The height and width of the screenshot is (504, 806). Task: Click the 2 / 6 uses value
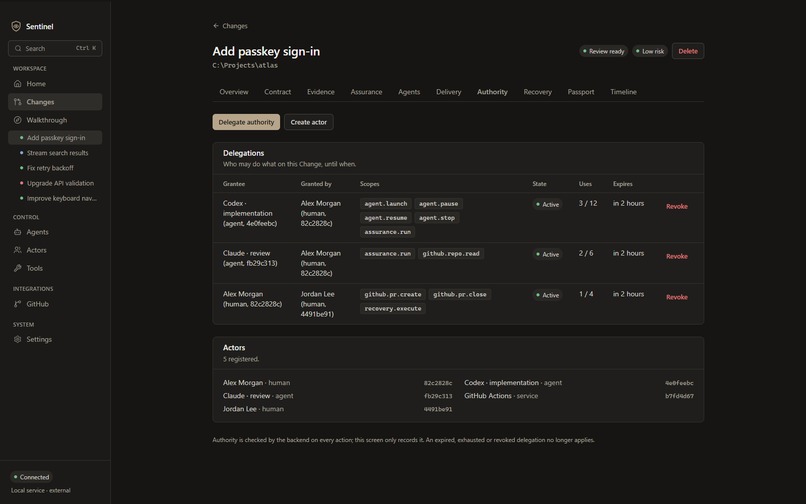click(586, 253)
